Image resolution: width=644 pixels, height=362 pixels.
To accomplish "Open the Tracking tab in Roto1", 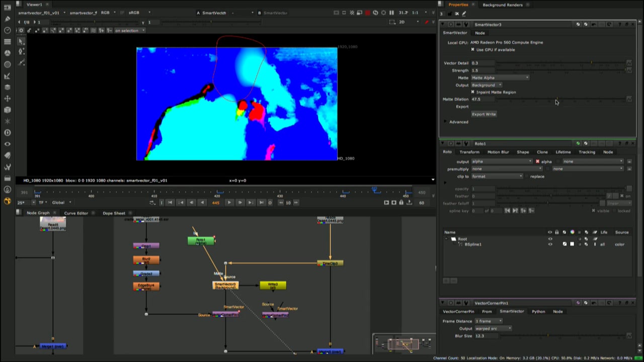I will coord(587,152).
